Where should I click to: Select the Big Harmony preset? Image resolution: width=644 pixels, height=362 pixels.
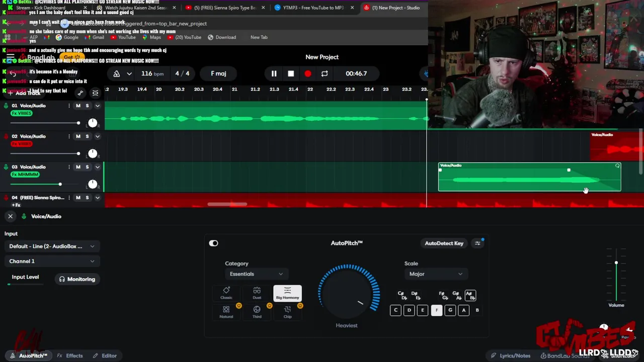tap(287, 293)
